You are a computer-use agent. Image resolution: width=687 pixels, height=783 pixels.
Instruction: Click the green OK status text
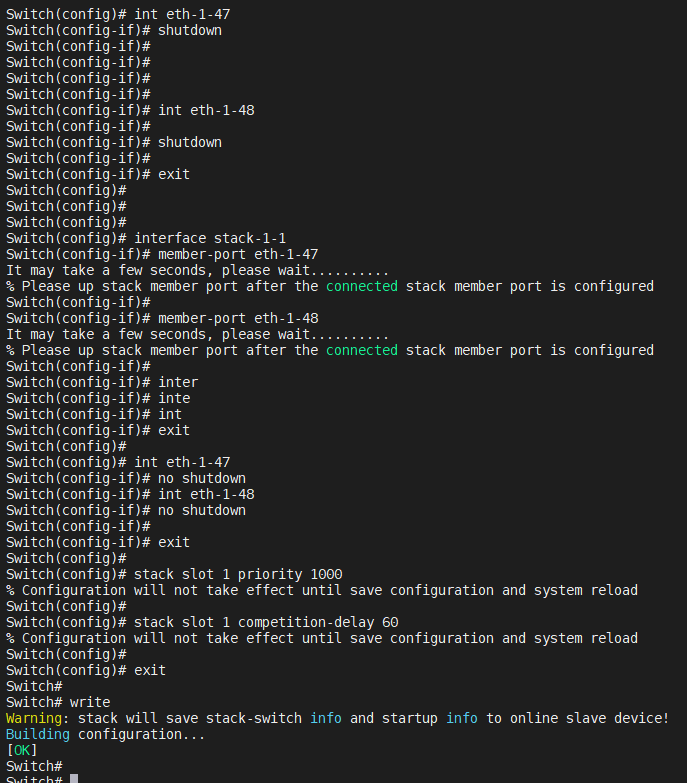[21, 751]
